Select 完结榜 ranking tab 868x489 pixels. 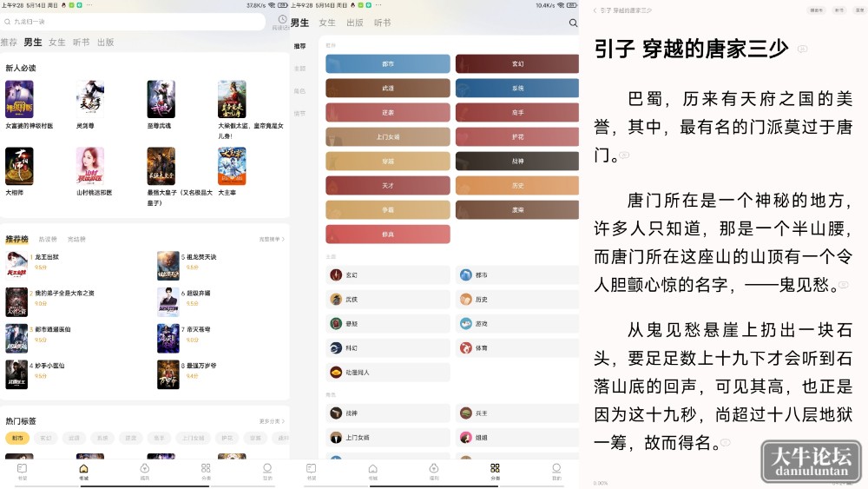tap(76, 239)
